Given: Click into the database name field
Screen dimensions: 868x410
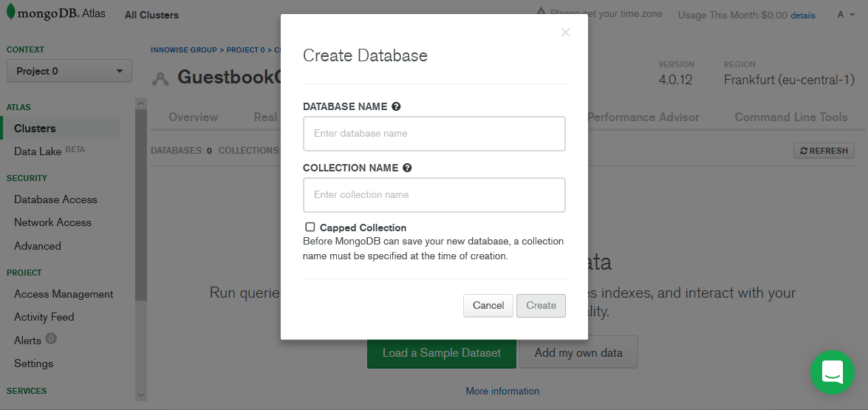Looking at the screenshot, I should [x=434, y=134].
